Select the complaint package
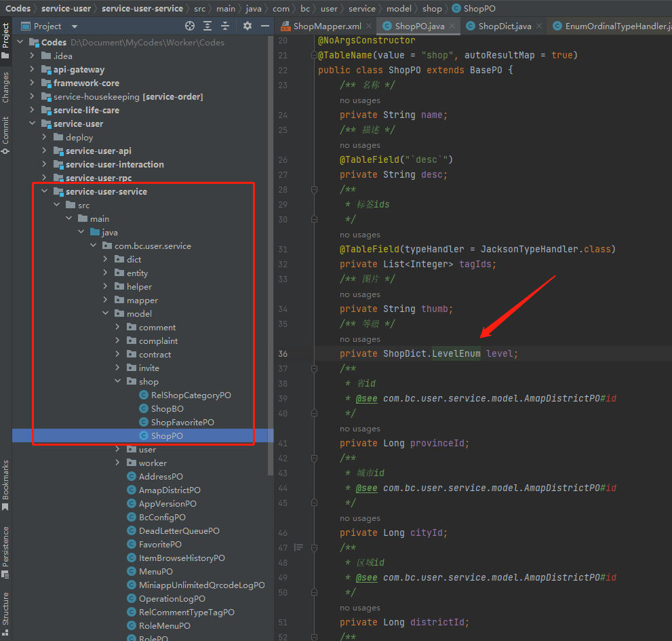The image size is (672, 641). [x=158, y=341]
